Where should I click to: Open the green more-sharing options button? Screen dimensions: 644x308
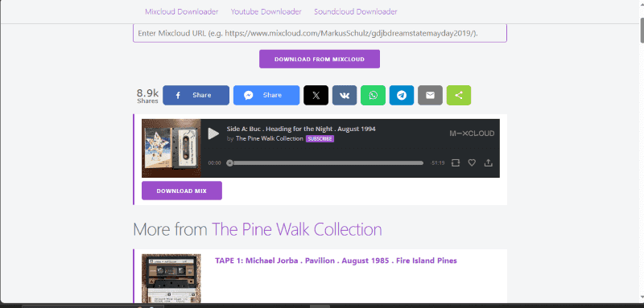coord(459,95)
